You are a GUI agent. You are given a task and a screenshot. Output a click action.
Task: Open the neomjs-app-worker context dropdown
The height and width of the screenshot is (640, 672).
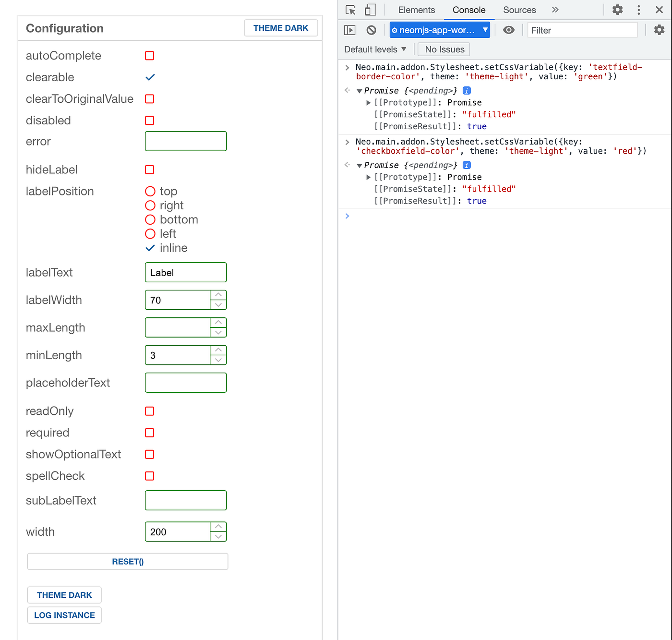(440, 30)
